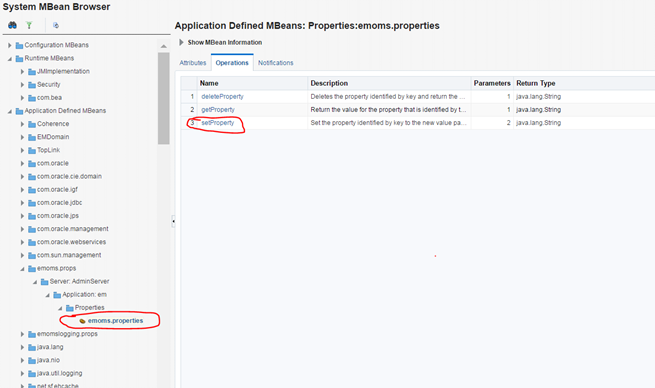Open the getProperty operation link
Image resolution: width=655 pixels, height=388 pixels.
tap(218, 109)
